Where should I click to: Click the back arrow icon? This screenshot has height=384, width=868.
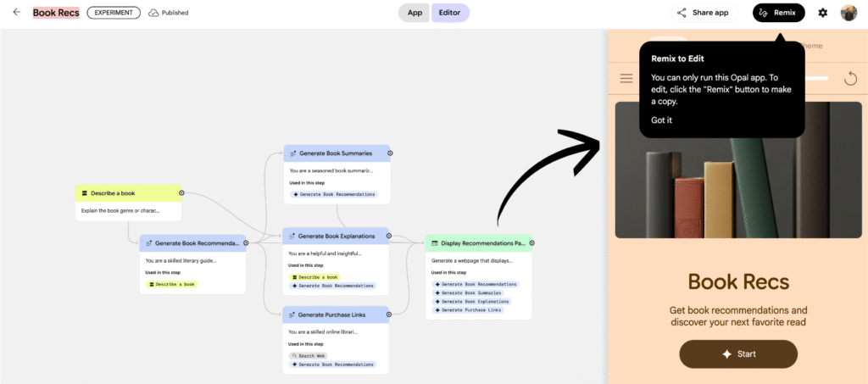(x=16, y=13)
